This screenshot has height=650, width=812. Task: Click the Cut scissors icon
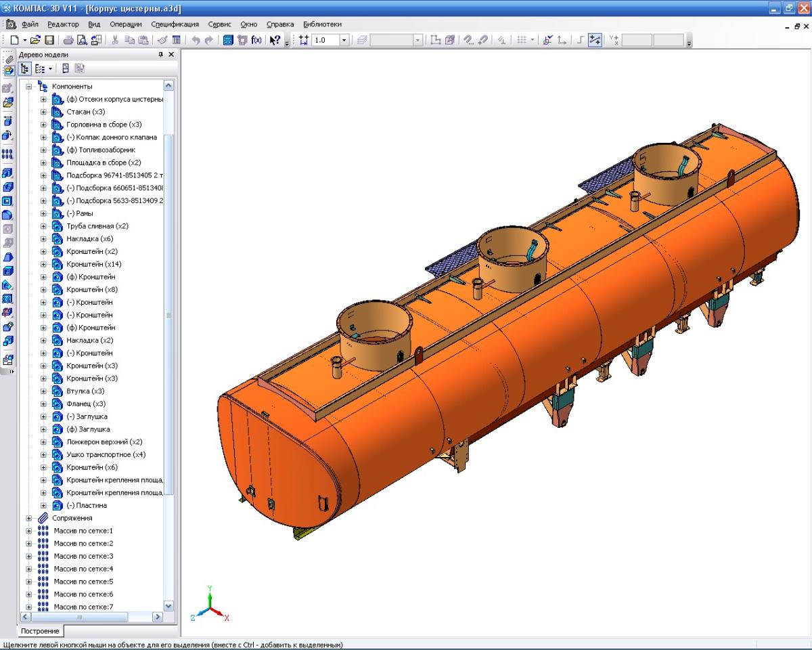click(115, 41)
